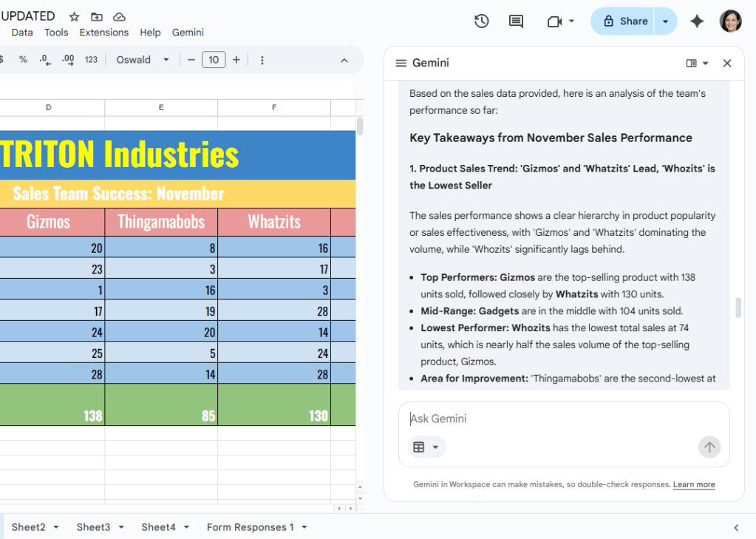
Task: Open the Extensions menu
Action: tap(104, 33)
